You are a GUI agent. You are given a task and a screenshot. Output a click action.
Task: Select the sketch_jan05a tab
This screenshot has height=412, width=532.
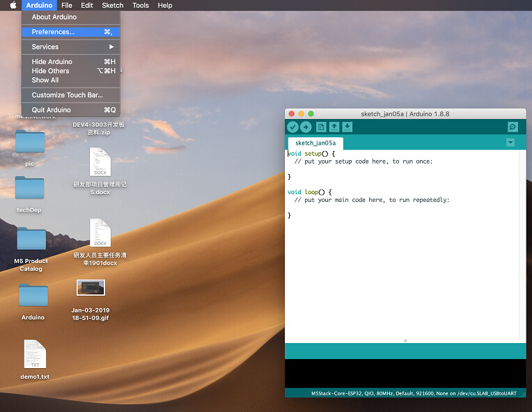click(x=315, y=143)
